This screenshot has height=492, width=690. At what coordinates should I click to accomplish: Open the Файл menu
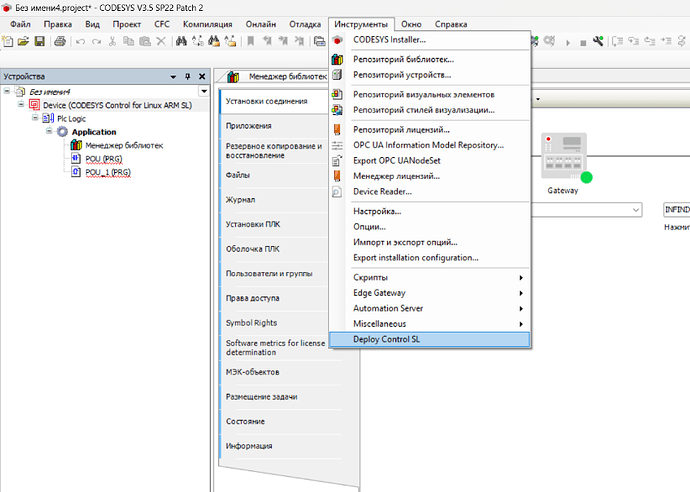tap(20, 24)
